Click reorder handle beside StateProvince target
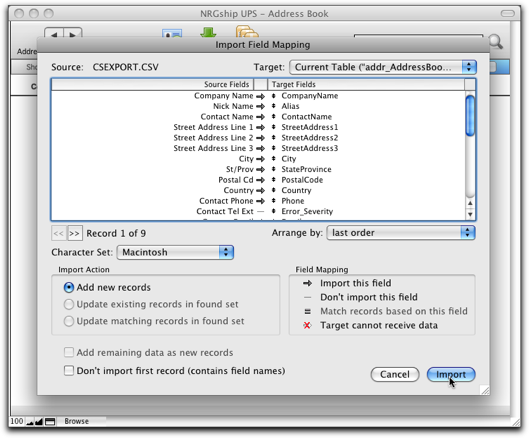Screen dimensions: 529x438 click(274, 169)
